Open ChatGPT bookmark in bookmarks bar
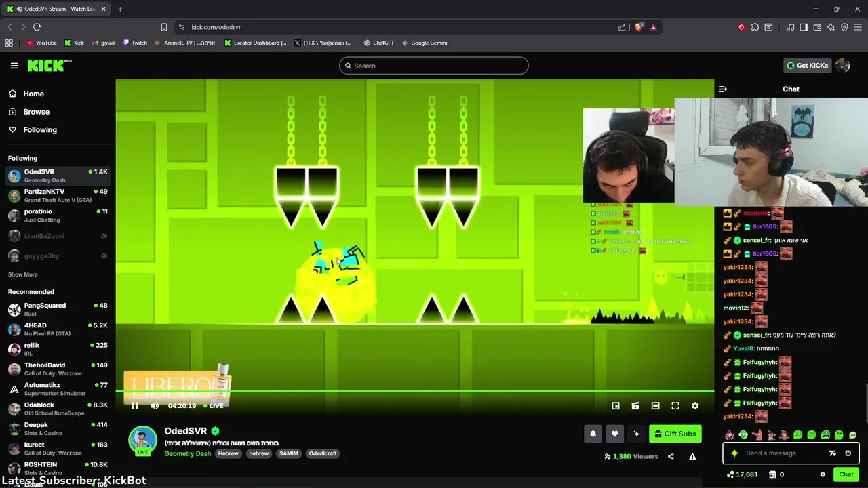 [378, 43]
